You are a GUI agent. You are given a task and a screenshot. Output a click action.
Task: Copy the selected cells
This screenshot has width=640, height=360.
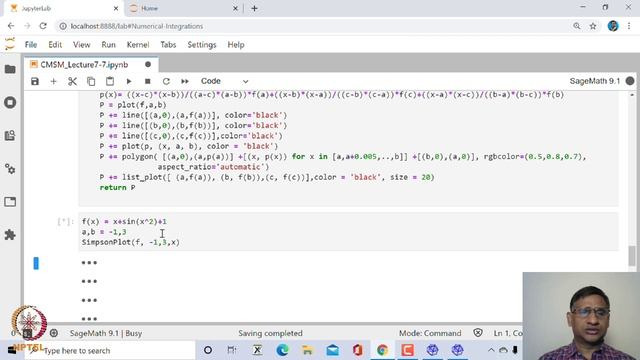(91, 81)
